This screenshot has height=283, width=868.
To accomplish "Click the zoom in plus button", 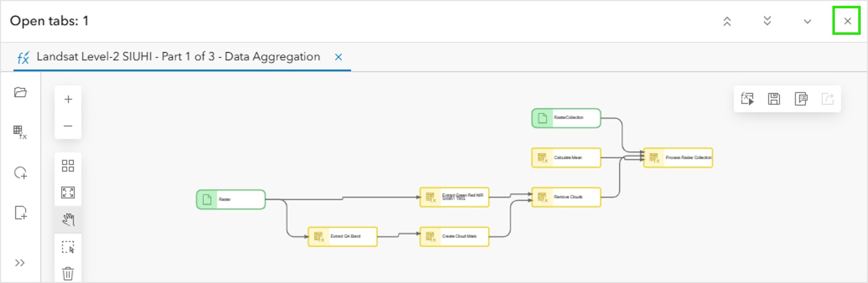I will (x=68, y=99).
